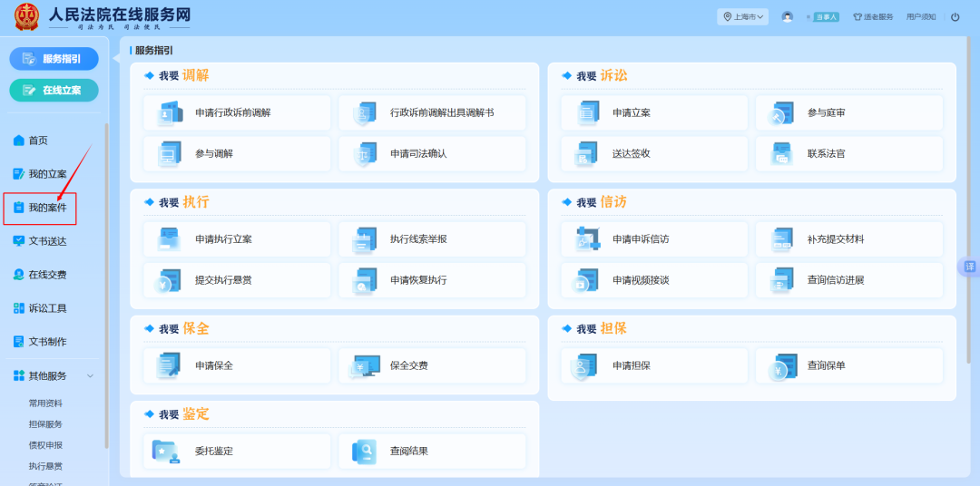Click the power logout icon

955,17
